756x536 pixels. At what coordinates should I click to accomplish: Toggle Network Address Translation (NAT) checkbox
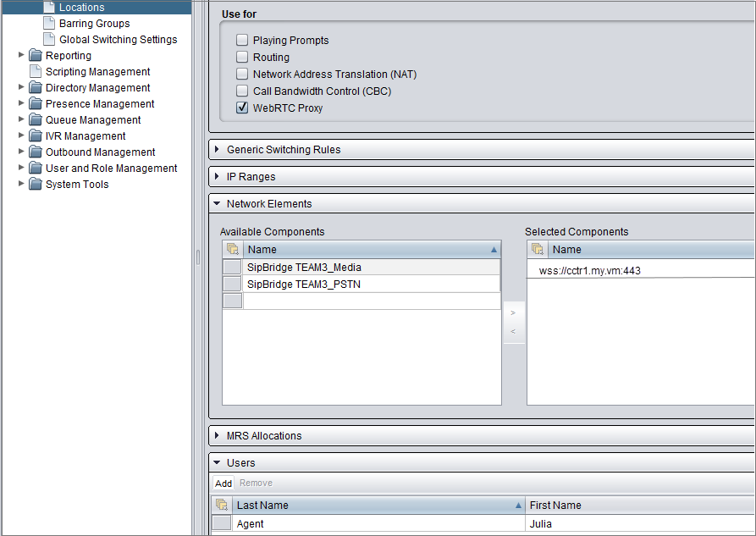coord(242,75)
